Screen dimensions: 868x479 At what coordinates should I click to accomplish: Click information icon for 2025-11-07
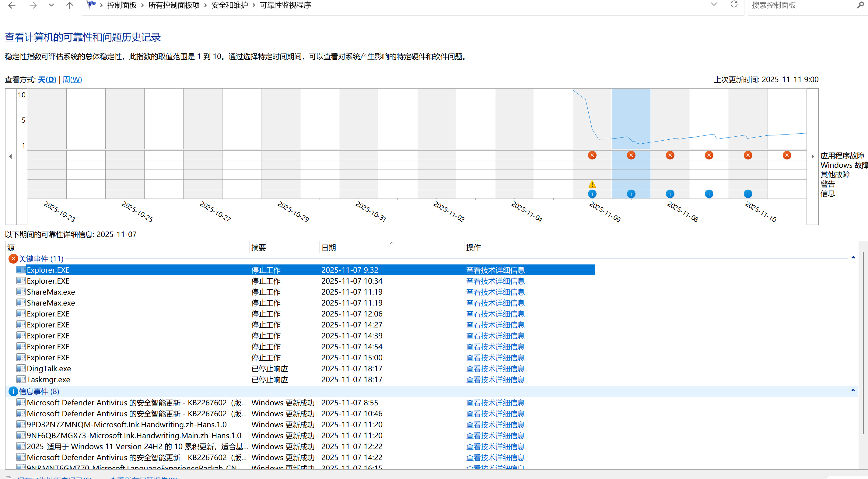pos(631,194)
